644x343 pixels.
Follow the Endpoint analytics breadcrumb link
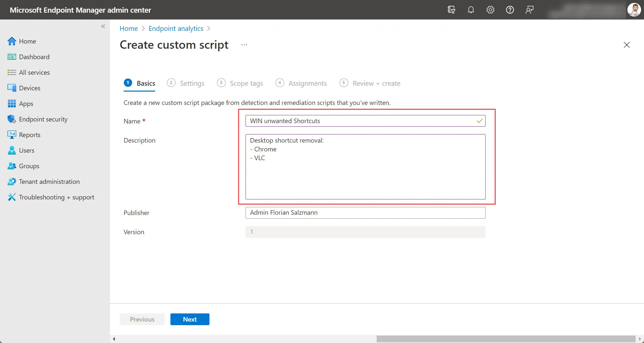click(x=176, y=29)
